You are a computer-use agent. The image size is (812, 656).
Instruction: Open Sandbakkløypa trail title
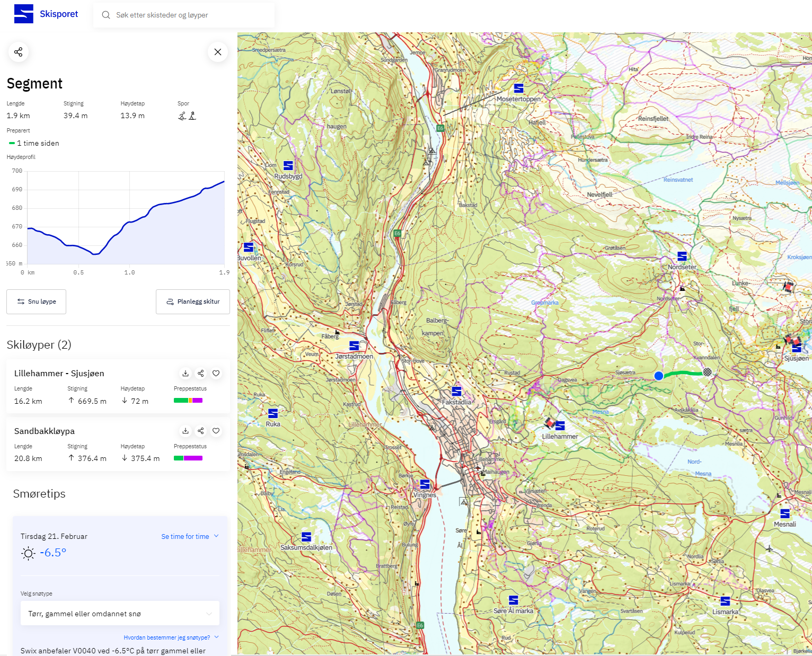[45, 431]
